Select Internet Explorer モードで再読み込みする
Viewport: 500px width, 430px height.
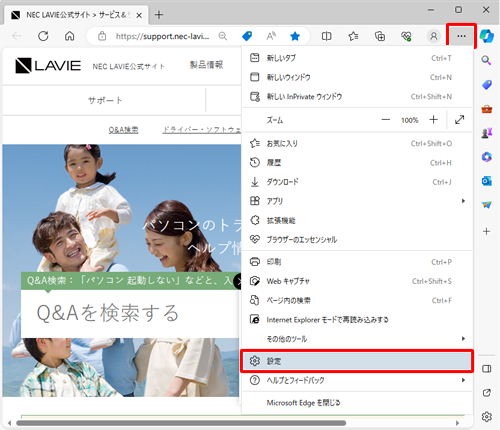tap(357, 320)
